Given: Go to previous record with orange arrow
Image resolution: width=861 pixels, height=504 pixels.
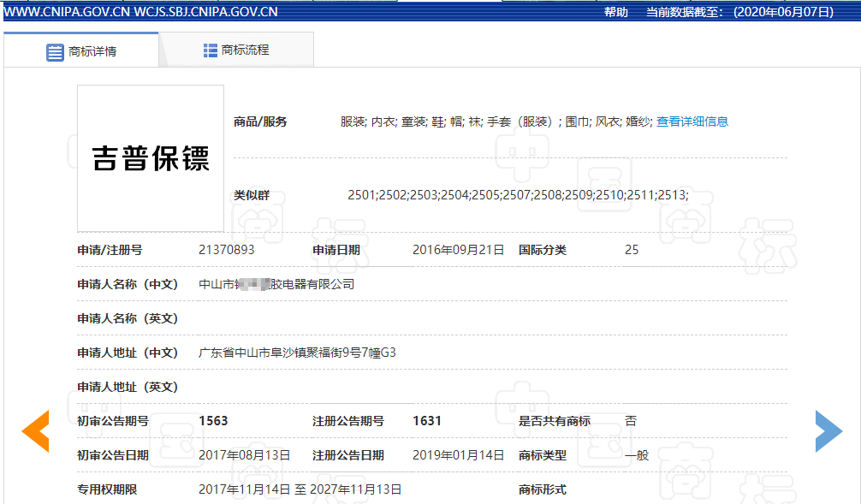Looking at the screenshot, I should tap(35, 431).
